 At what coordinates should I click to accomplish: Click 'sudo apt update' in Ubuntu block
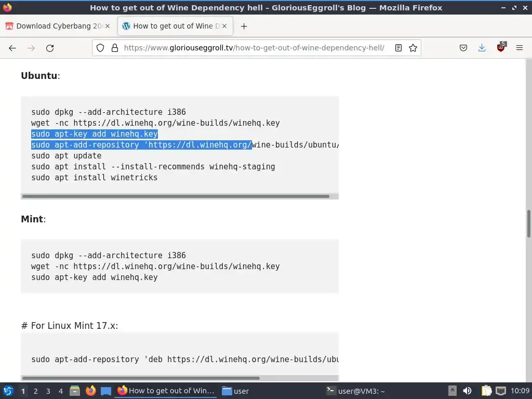pyautogui.click(x=66, y=156)
